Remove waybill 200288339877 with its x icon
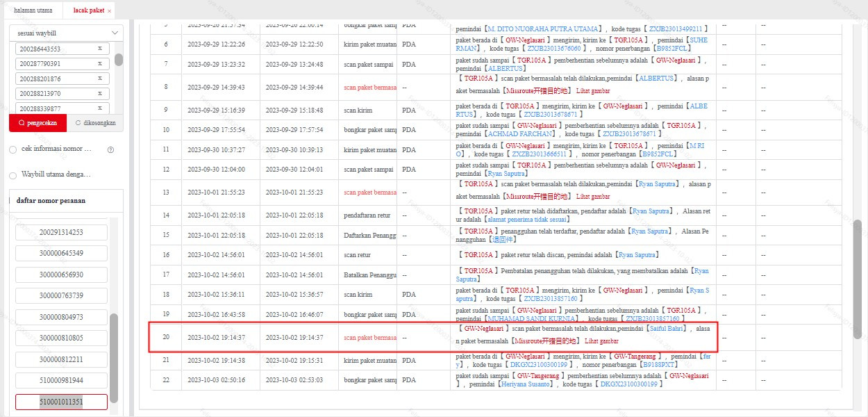The height and width of the screenshot is (417, 868). pyautogui.click(x=100, y=108)
